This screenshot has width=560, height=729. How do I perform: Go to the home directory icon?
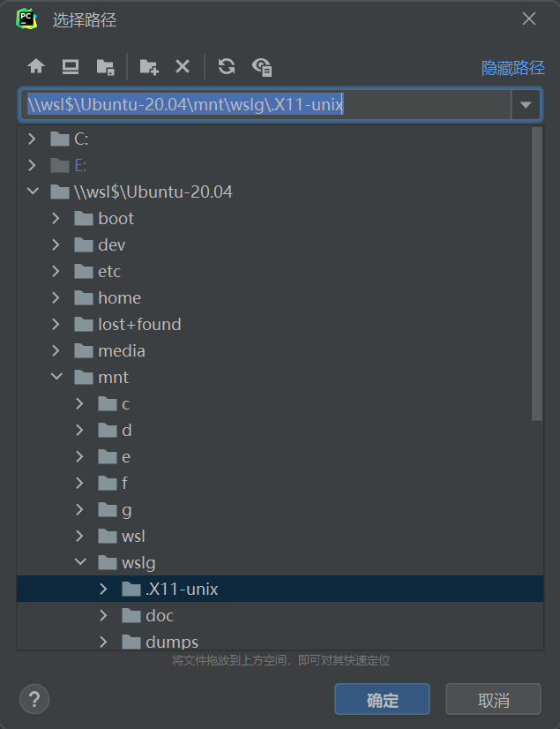click(x=36, y=66)
